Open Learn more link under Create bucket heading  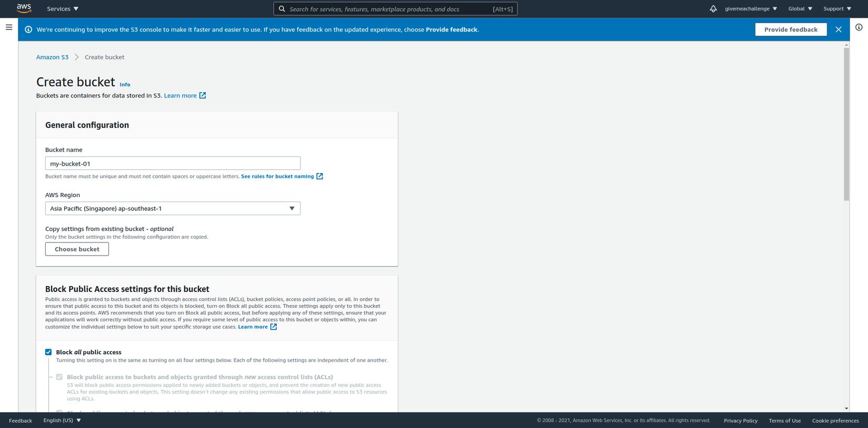180,96
